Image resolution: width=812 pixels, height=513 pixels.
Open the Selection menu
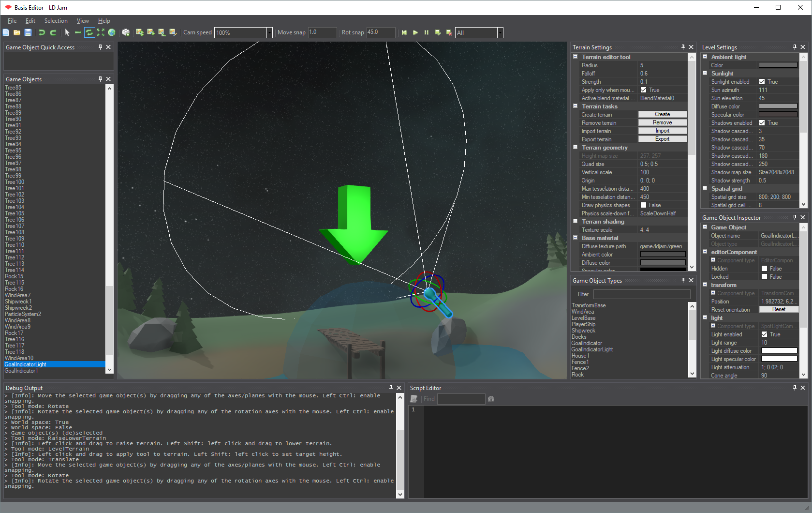pyautogui.click(x=56, y=21)
